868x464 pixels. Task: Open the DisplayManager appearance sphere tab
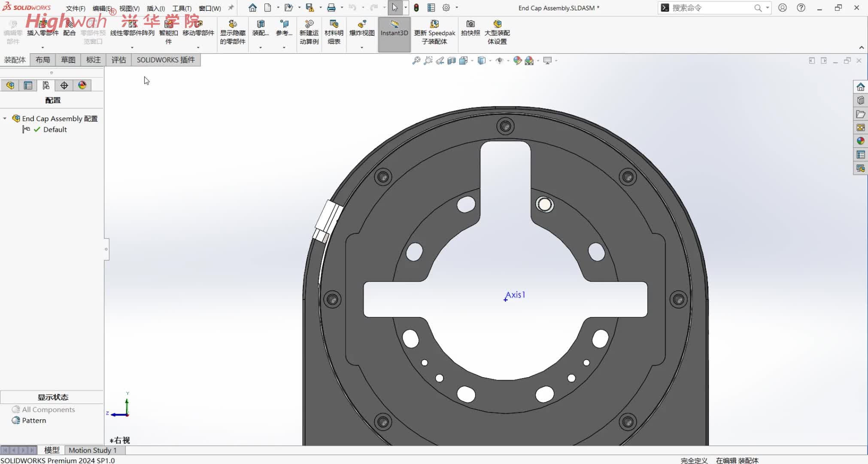(82, 85)
